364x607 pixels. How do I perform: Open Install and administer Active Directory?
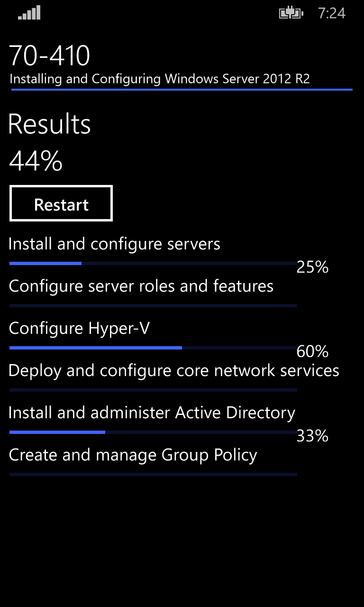tap(151, 413)
